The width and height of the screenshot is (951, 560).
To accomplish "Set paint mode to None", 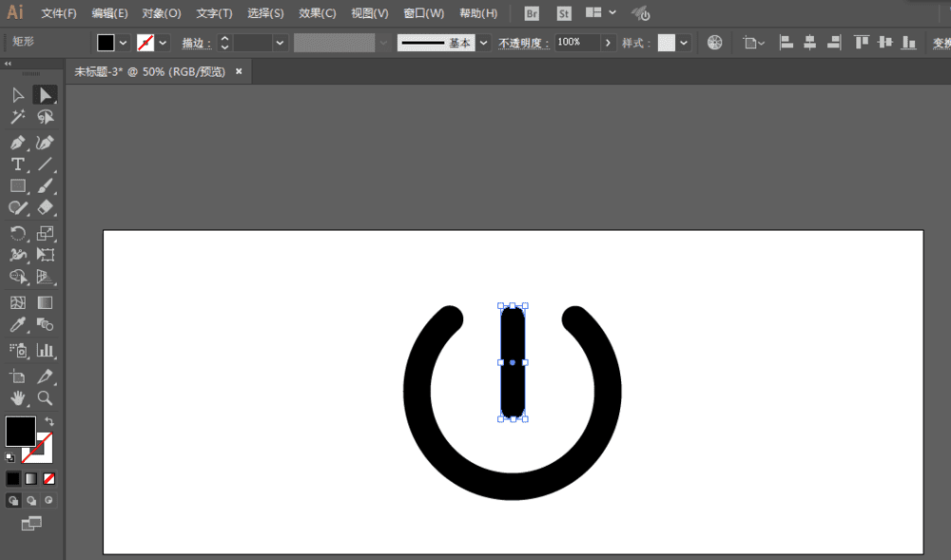I will pos(49,479).
